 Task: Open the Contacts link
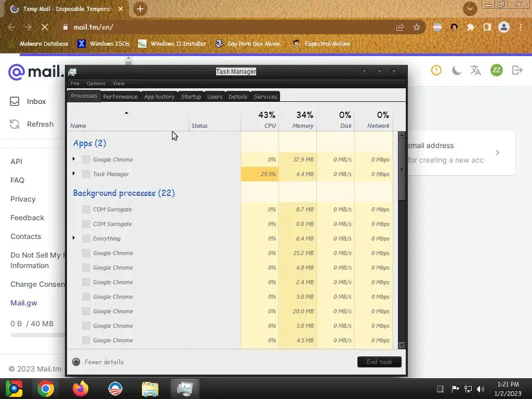point(25,236)
